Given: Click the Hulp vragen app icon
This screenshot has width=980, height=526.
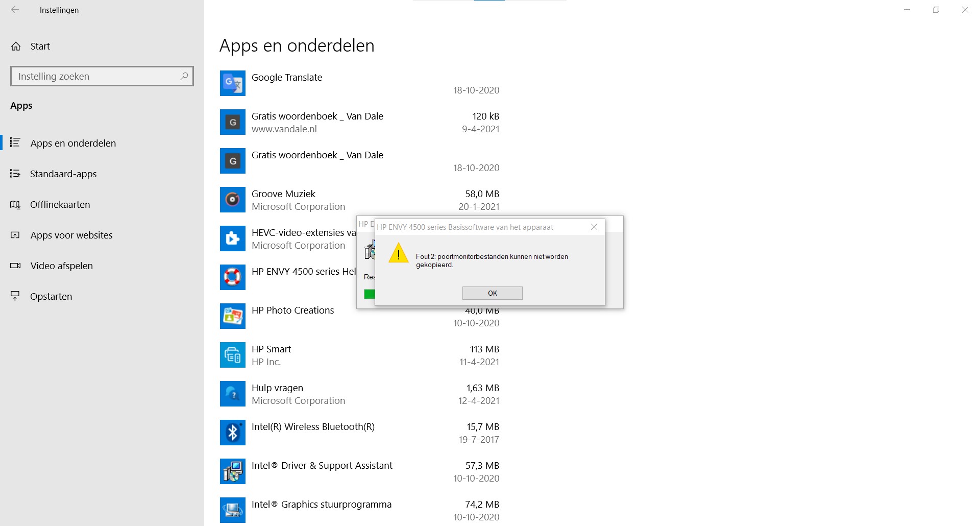Looking at the screenshot, I should 233,394.
